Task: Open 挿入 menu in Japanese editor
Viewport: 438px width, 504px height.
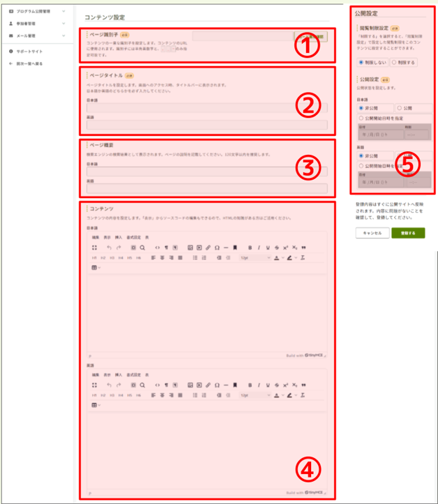Action: 119,237
